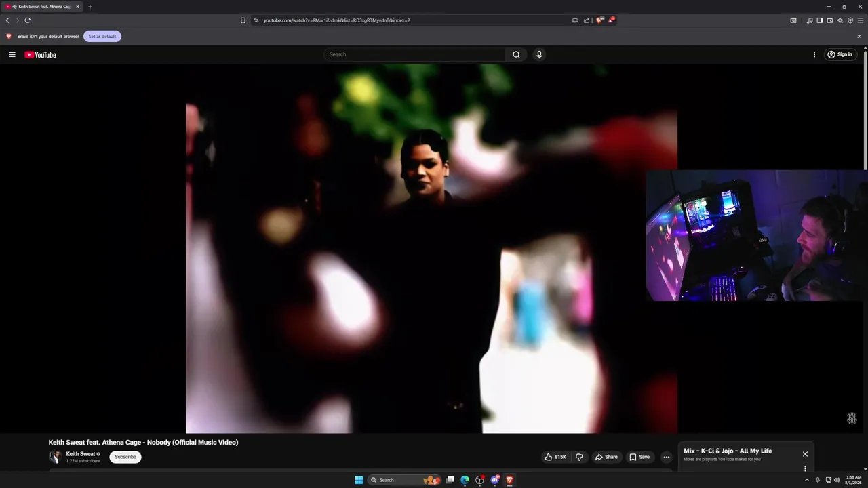Open YouTube settings three-dot menu
The width and height of the screenshot is (868, 488).
(x=814, y=54)
